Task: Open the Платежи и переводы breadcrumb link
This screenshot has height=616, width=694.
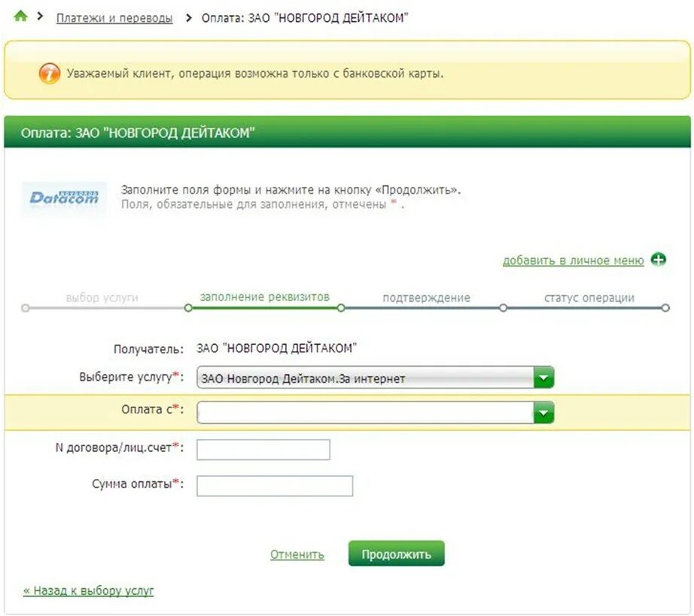Action: coord(114,18)
